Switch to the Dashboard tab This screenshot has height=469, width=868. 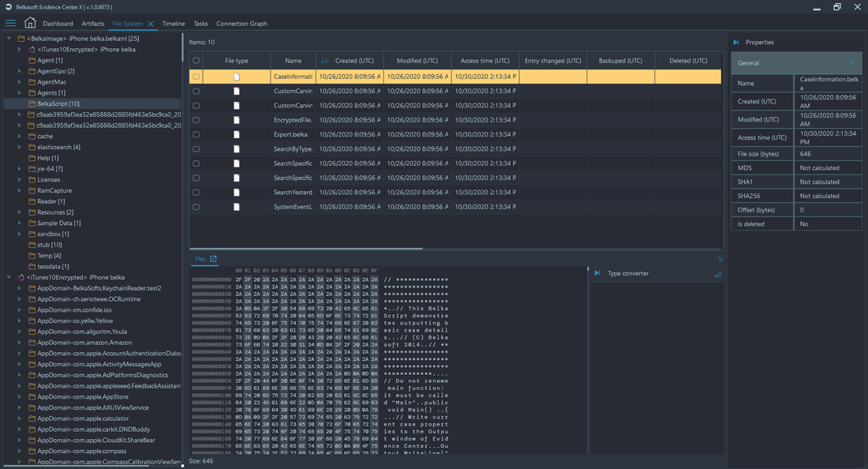pyautogui.click(x=58, y=24)
